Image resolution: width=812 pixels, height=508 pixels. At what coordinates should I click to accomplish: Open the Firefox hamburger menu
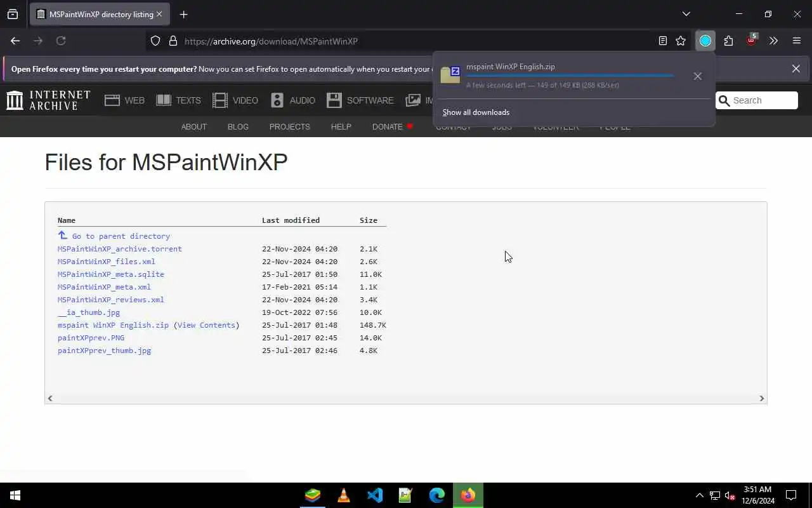tap(797, 41)
